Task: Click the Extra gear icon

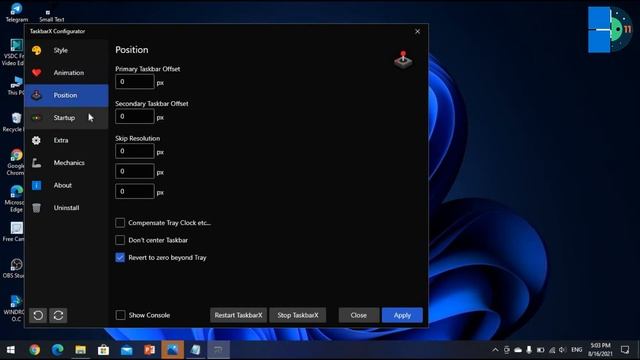Action: pyautogui.click(x=36, y=140)
